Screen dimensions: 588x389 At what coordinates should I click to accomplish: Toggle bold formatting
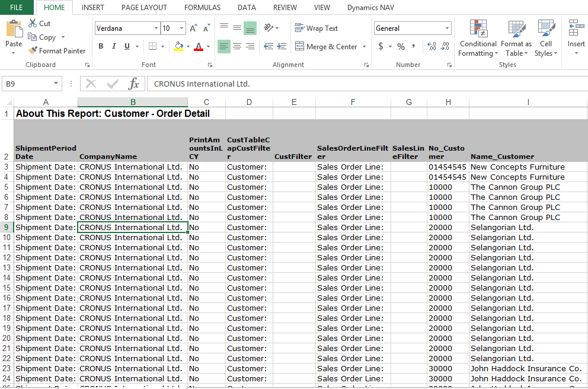click(x=100, y=45)
